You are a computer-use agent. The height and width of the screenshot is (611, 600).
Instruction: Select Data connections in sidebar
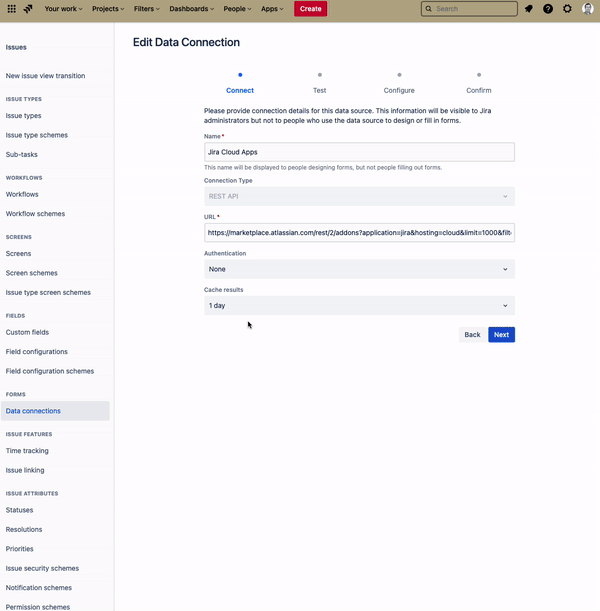55,411
